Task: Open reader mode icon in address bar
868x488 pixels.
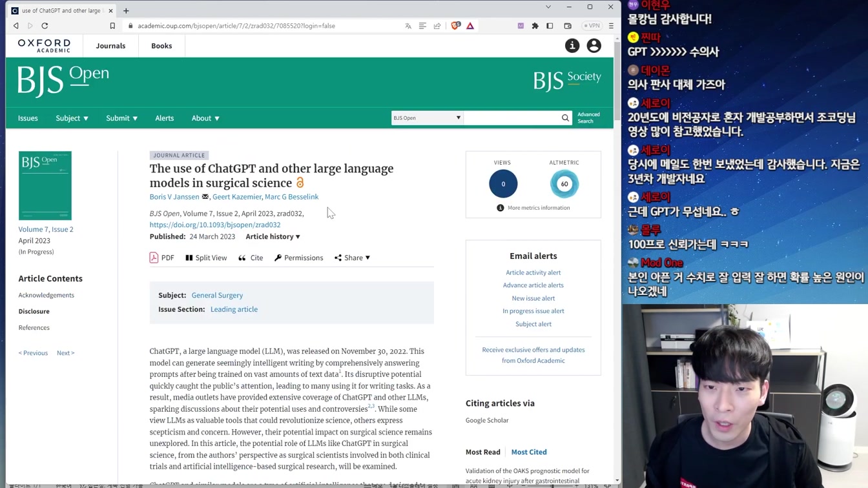Action: pyautogui.click(x=422, y=26)
